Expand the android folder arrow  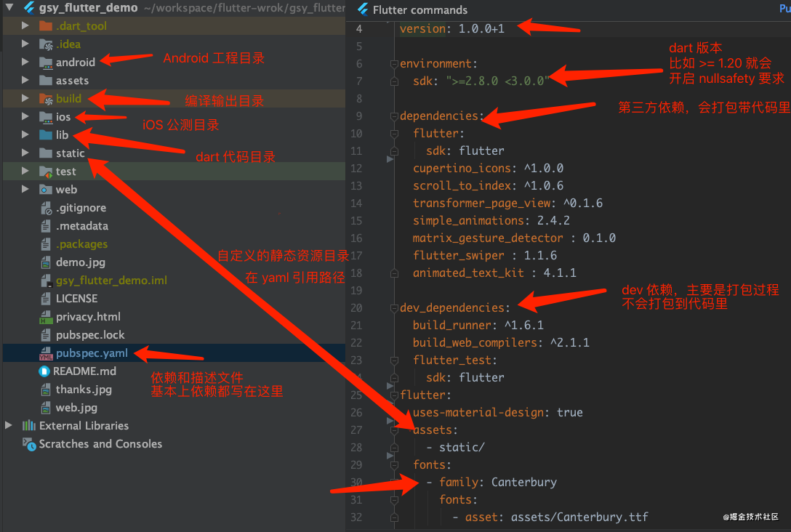coord(25,62)
